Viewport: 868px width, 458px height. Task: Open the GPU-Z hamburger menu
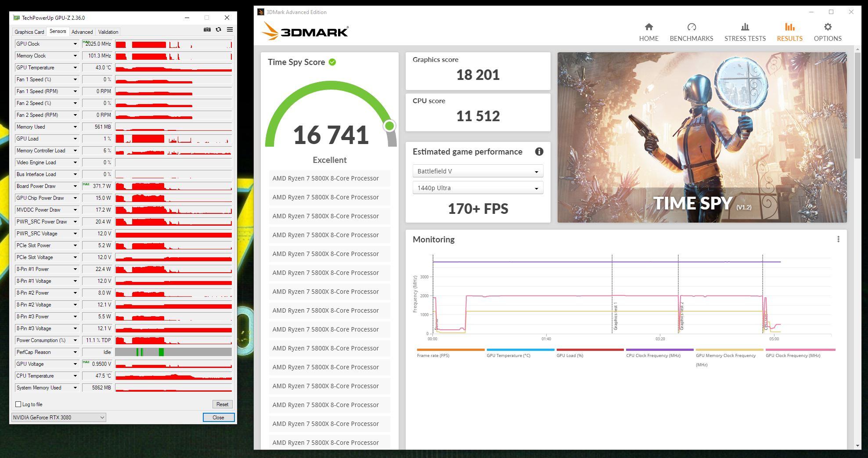coord(230,29)
